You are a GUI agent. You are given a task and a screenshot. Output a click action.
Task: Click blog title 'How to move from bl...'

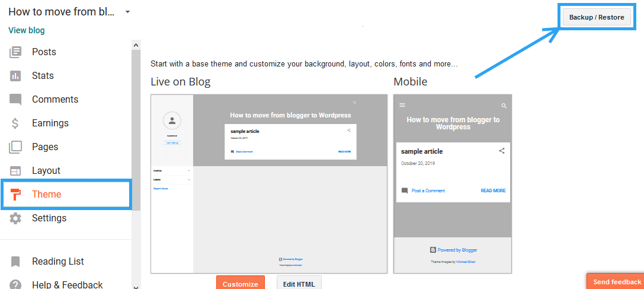pos(61,11)
